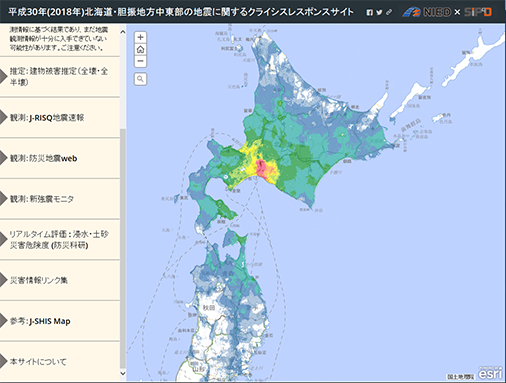This screenshot has width=506, height=383.
Task: Expand the 観測:J-RISQ地震速報 section
Action: click(x=60, y=117)
